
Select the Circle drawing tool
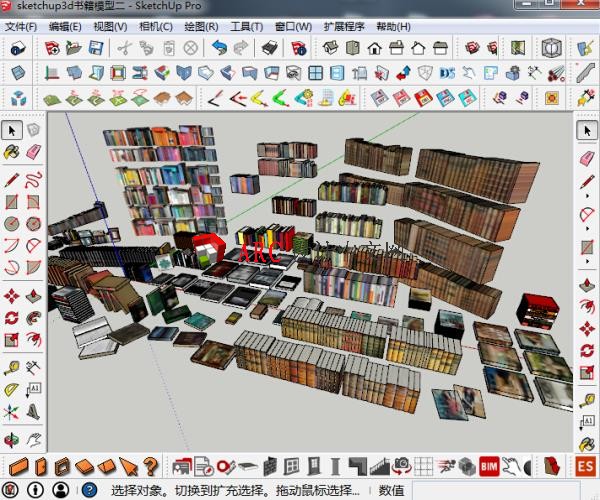tap(12, 224)
